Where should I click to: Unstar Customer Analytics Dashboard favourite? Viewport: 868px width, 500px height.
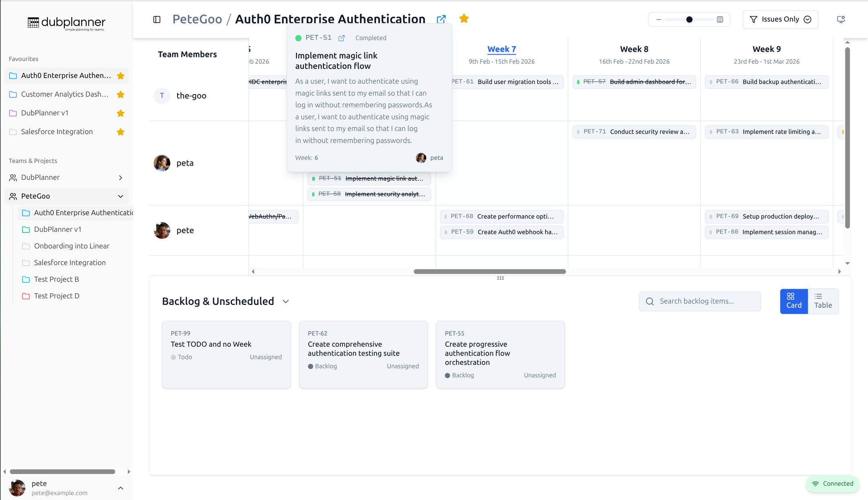click(120, 95)
